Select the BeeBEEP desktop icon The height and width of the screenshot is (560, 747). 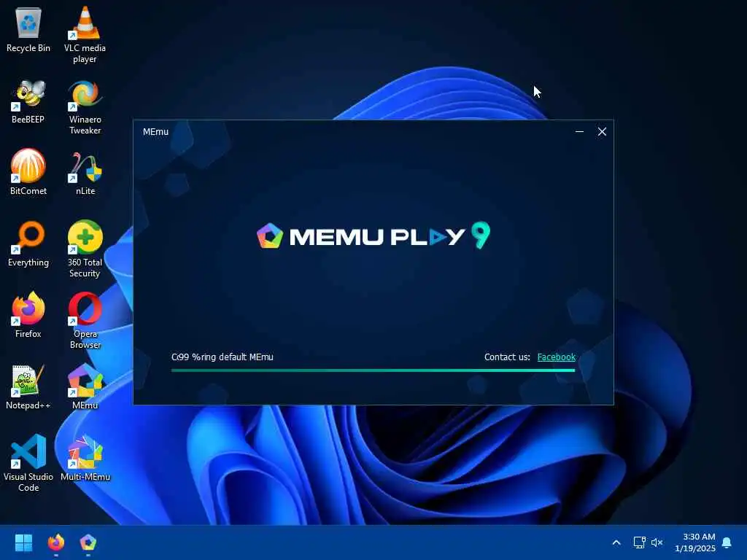[28, 101]
